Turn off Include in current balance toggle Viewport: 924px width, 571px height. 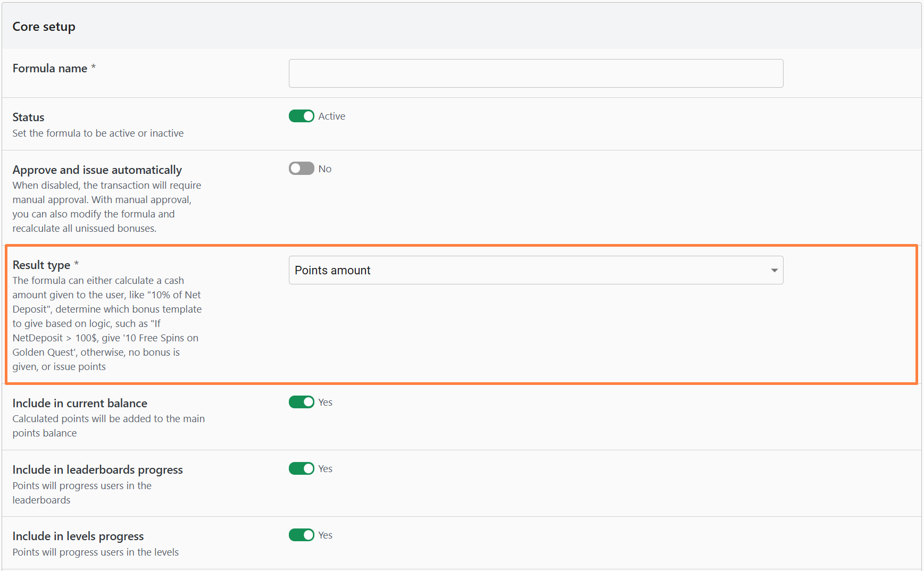301,402
